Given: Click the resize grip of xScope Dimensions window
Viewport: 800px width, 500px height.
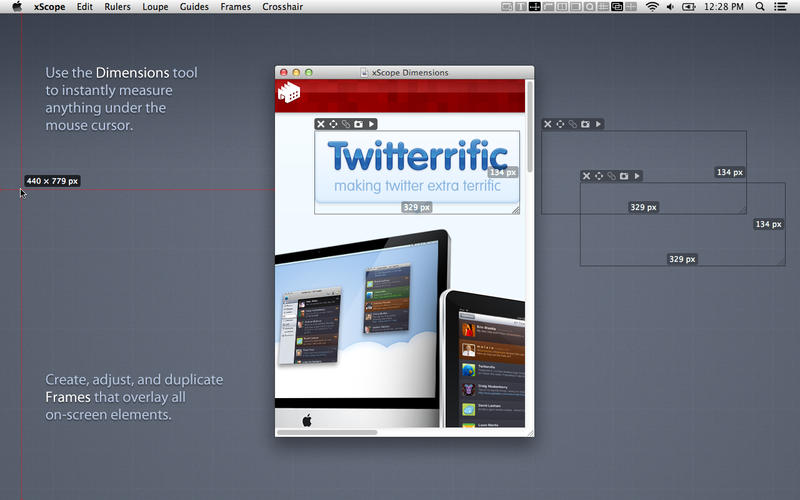Looking at the screenshot, I should (x=530, y=433).
